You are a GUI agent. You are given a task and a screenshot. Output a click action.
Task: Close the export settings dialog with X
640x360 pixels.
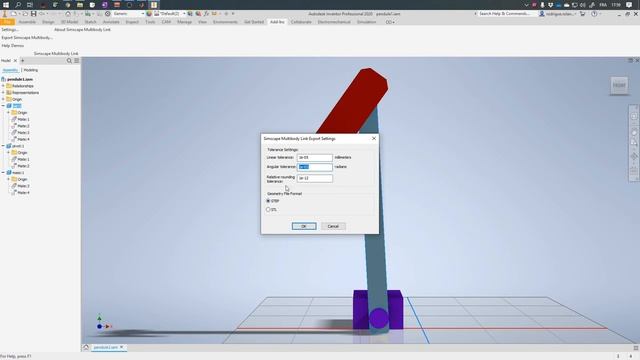coord(374,139)
